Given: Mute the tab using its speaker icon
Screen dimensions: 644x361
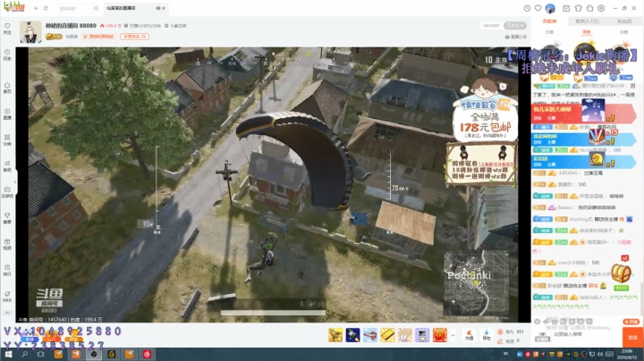Looking at the screenshot, I should point(157,8).
